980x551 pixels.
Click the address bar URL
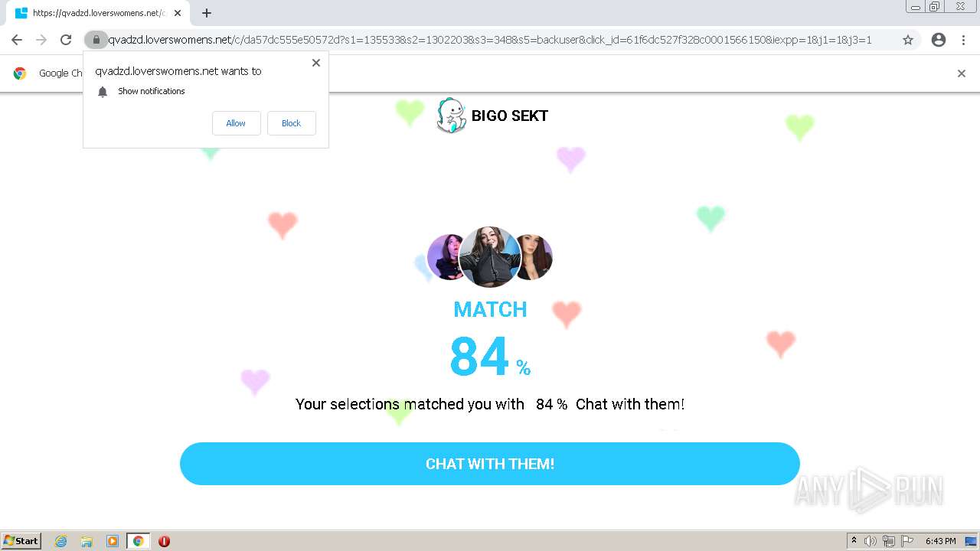tap(490, 40)
